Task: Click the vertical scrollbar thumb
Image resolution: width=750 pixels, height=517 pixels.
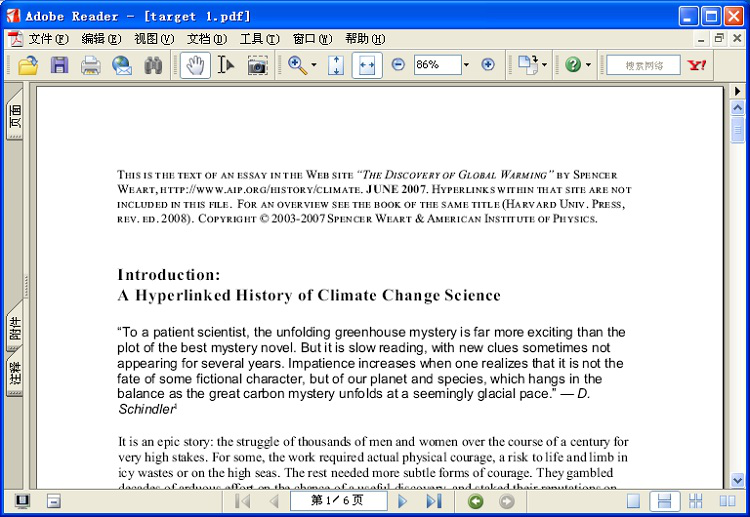Action: 738,129
